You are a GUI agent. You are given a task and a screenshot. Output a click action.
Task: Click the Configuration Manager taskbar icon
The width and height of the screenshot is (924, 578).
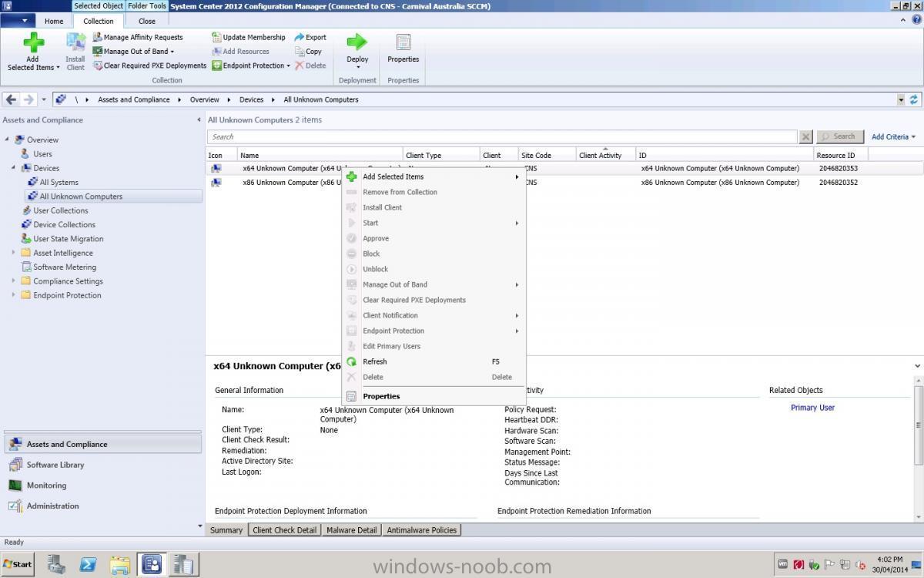click(152, 564)
